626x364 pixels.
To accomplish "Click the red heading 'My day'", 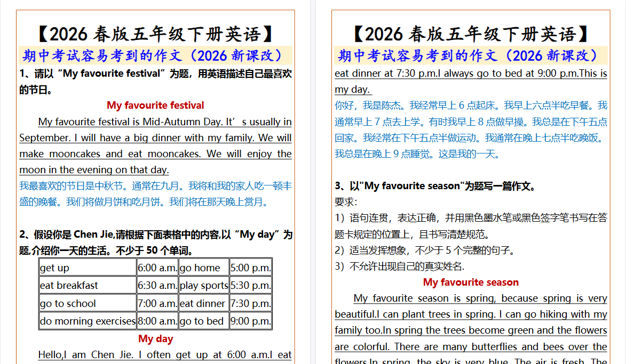I will click(155, 339).
